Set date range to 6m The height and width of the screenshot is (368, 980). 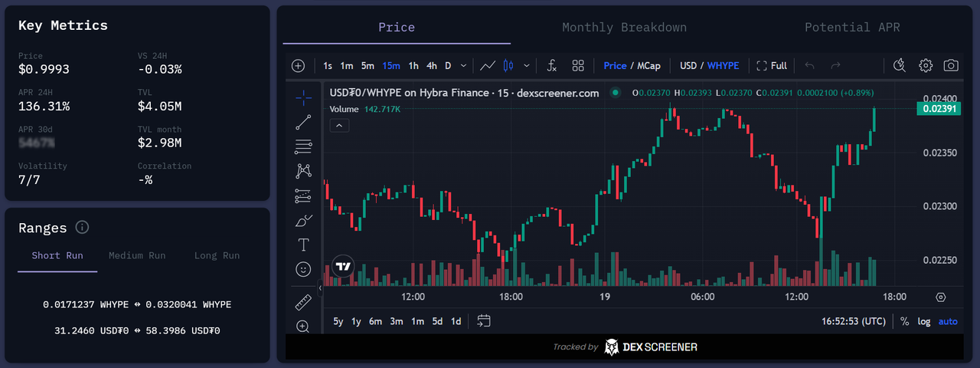(375, 321)
